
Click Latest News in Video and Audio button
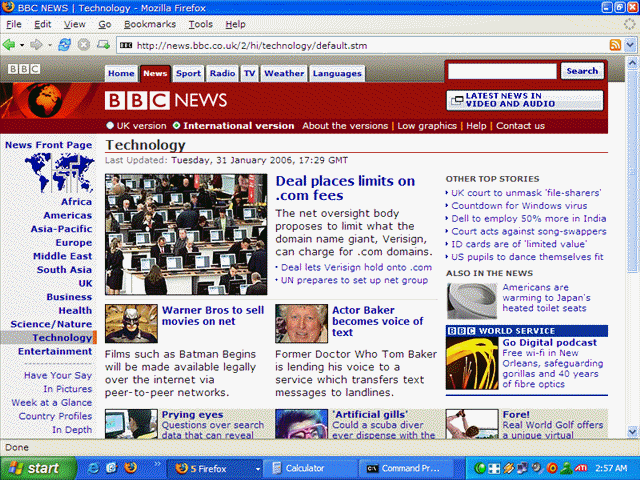tap(525, 100)
